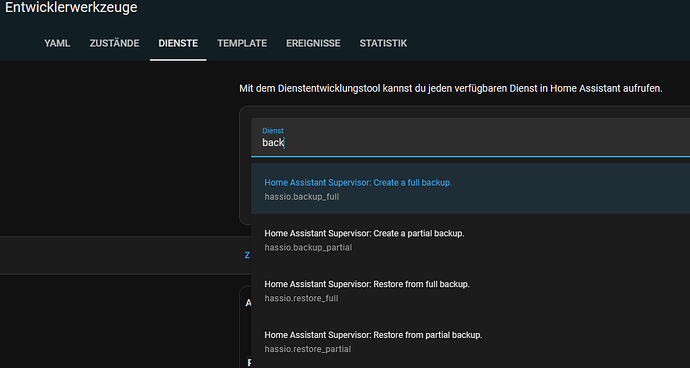Screen dimensions: 690x368
Task: Click the small blue "Dienst" field label
Action: (x=273, y=131)
